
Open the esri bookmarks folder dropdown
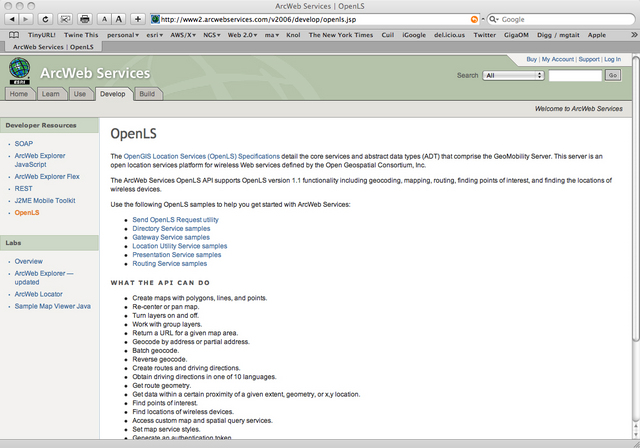point(155,35)
